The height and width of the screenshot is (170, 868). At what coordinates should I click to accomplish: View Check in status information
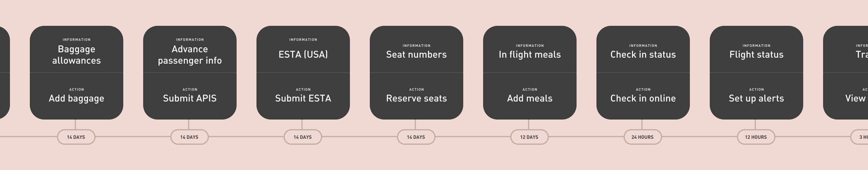tap(643, 54)
